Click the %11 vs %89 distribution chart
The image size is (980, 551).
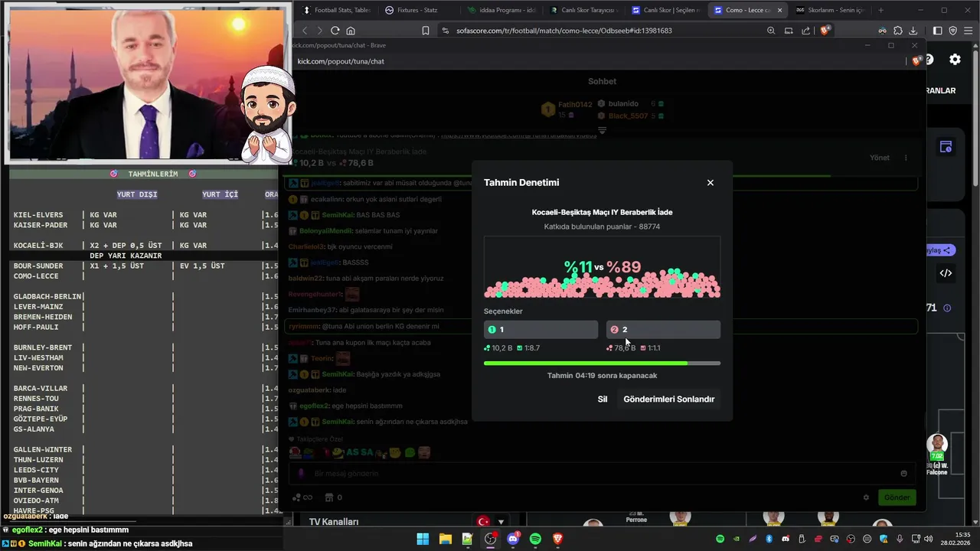(x=602, y=267)
